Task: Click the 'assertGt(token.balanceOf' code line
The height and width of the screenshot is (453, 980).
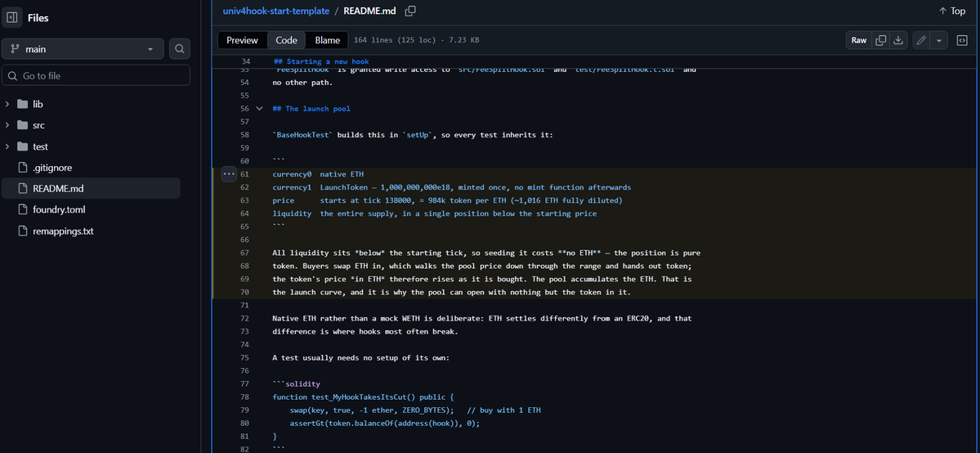Action: (x=385, y=424)
